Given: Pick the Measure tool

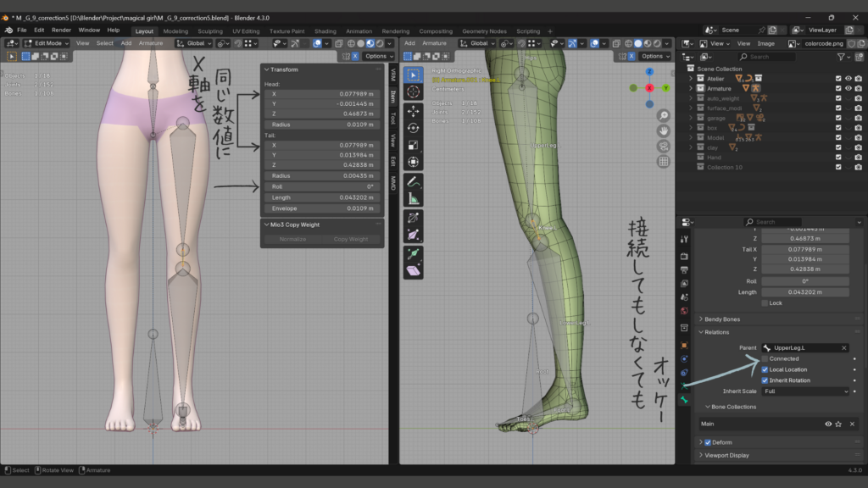Looking at the screenshot, I should tap(413, 198).
